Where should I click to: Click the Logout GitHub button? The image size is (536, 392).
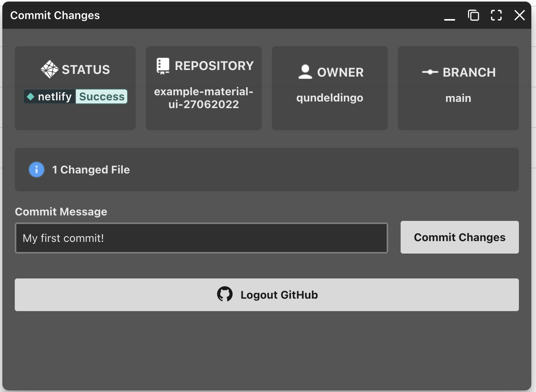click(267, 294)
